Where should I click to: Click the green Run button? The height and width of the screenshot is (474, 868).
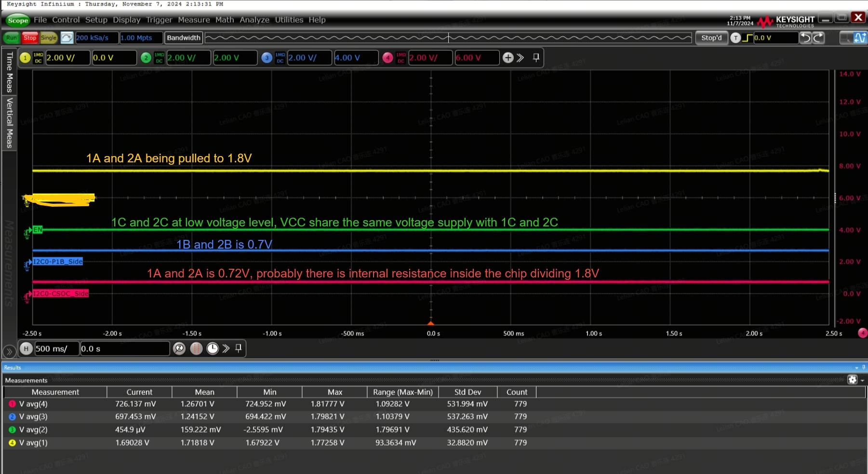click(12, 38)
